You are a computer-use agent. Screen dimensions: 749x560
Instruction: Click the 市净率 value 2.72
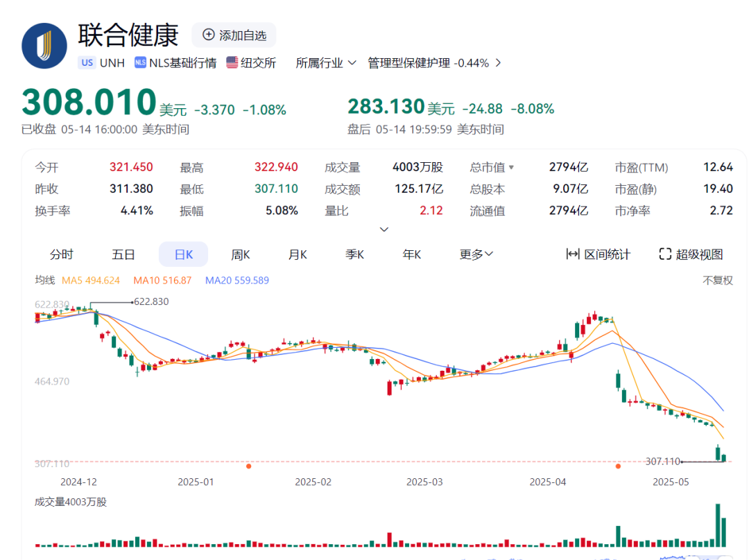[721, 211]
